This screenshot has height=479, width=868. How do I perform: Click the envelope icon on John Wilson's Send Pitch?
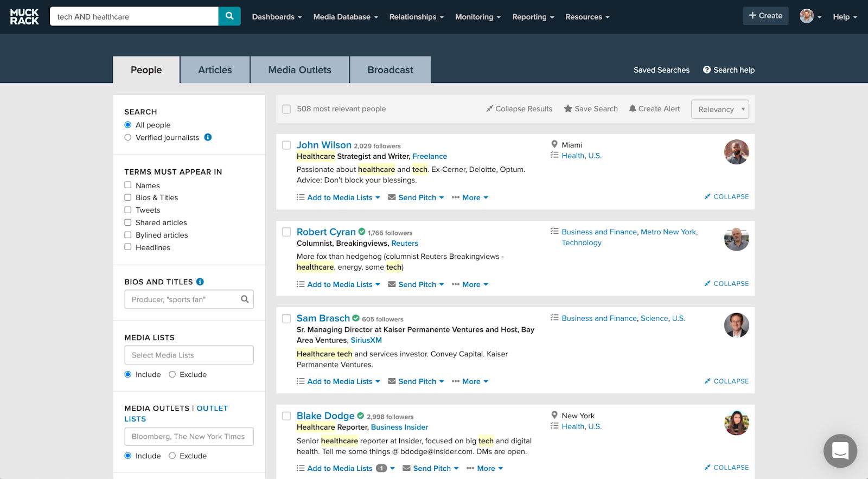pyautogui.click(x=392, y=197)
